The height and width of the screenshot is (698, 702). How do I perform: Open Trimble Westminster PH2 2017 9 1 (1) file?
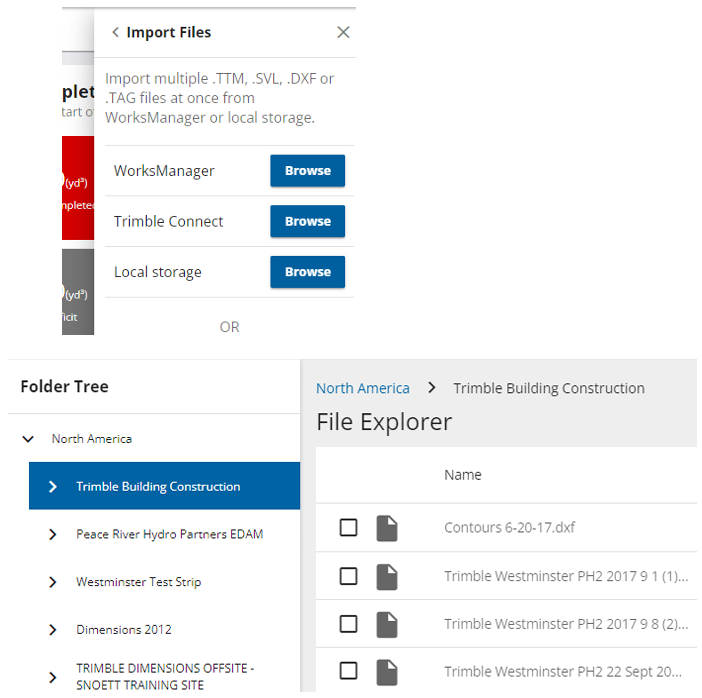tap(566, 576)
